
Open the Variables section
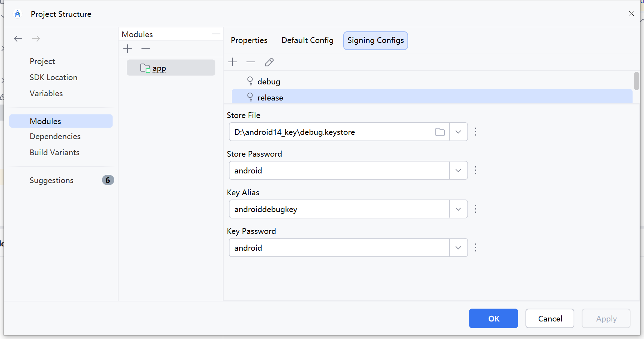[x=46, y=93]
